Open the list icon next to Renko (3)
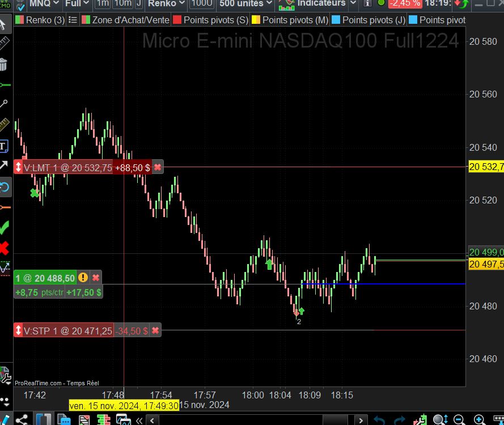The width and height of the screenshot is (504, 425). pyautogui.click(x=73, y=20)
